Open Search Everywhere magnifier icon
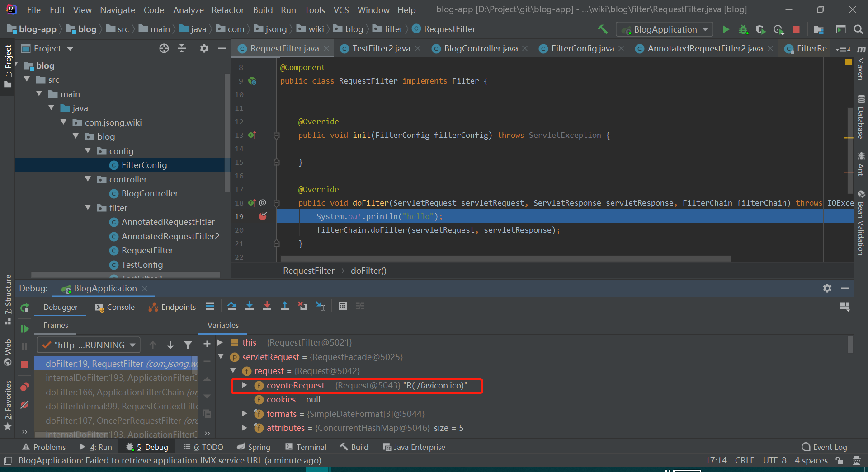The height and width of the screenshot is (472, 868). [858, 29]
